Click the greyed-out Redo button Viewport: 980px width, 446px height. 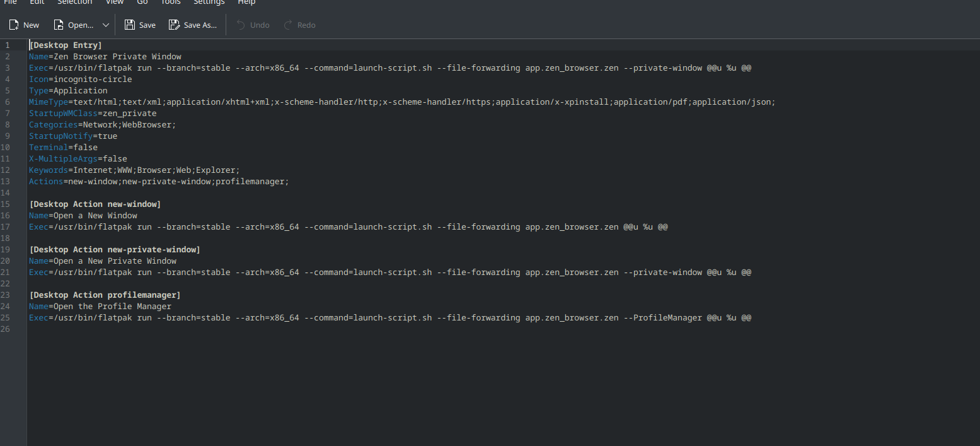point(299,25)
